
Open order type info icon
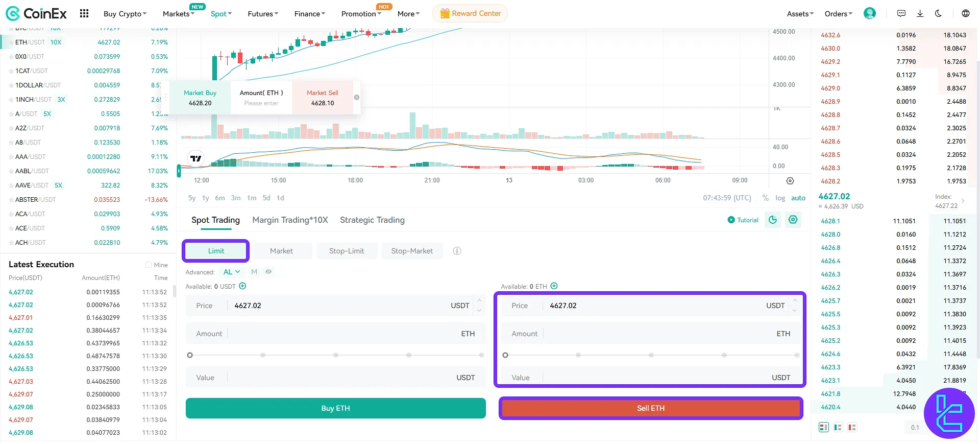(x=457, y=251)
